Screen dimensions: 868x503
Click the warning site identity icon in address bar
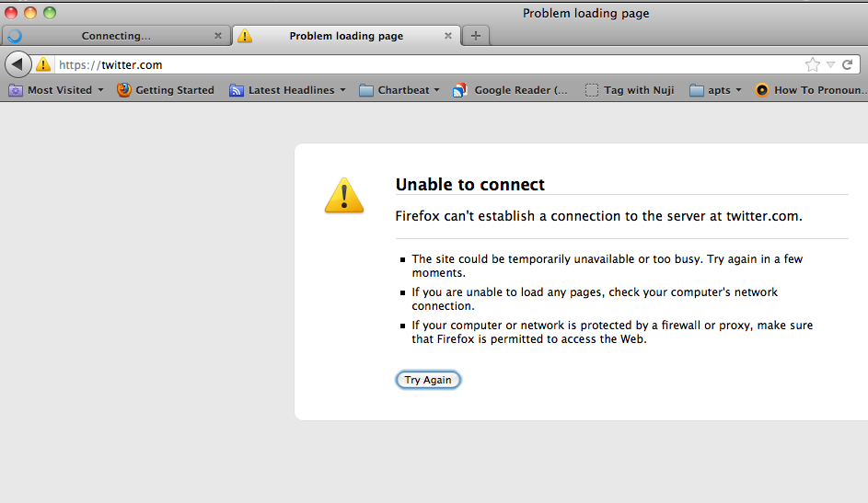(x=43, y=64)
